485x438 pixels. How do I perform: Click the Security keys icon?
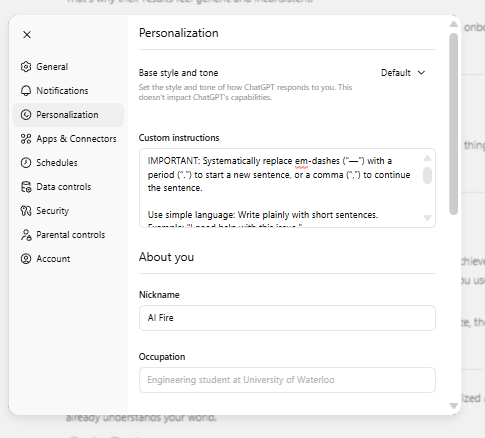(x=26, y=211)
